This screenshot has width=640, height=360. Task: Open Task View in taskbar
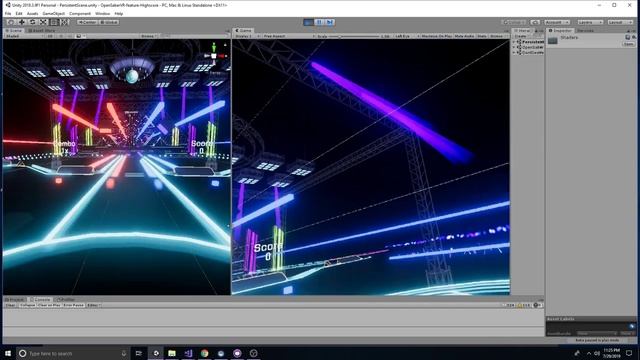139,353
